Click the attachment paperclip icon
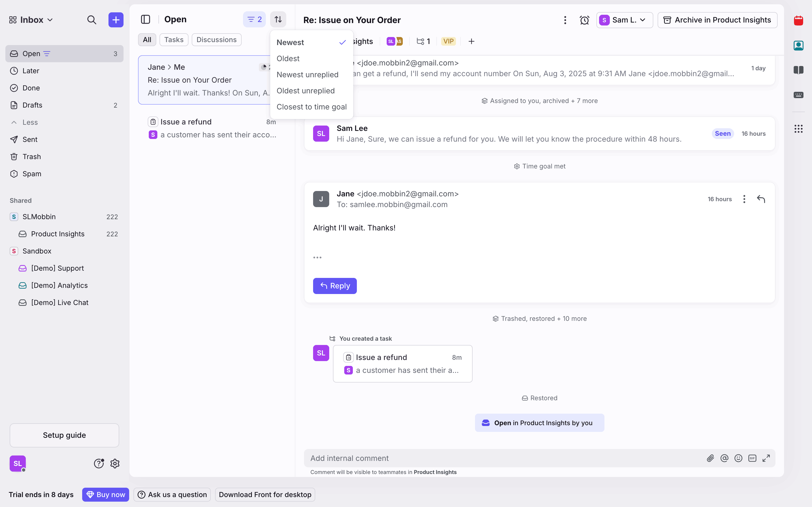 (710, 458)
